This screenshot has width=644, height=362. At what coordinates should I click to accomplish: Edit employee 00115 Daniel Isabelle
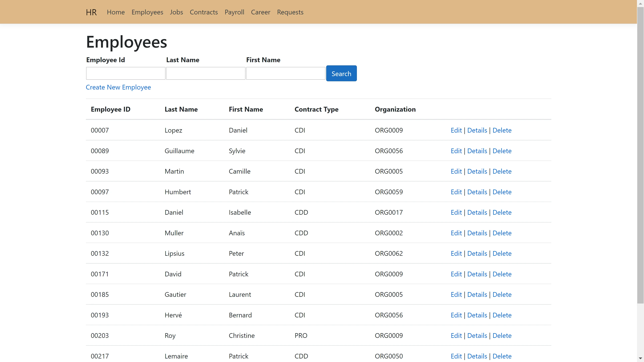[x=456, y=212]
